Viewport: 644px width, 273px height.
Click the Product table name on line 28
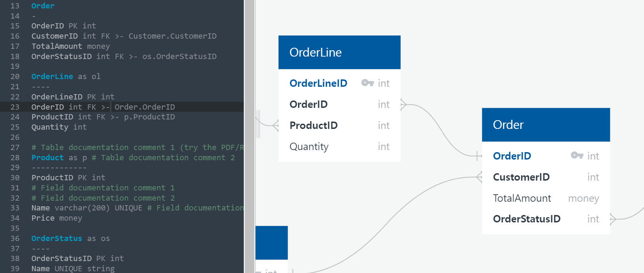[x=48, y=157]
